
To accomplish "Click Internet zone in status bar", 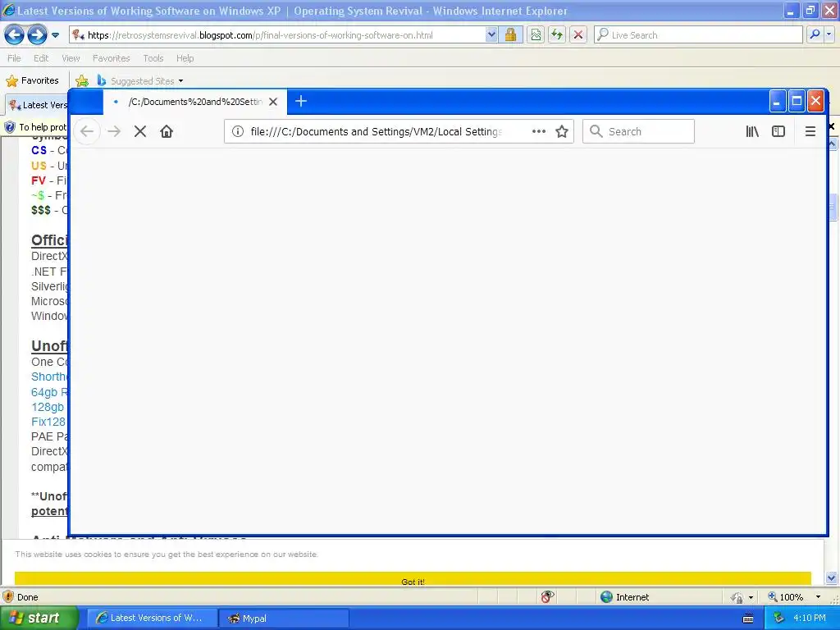I will (x=625, y=597).
